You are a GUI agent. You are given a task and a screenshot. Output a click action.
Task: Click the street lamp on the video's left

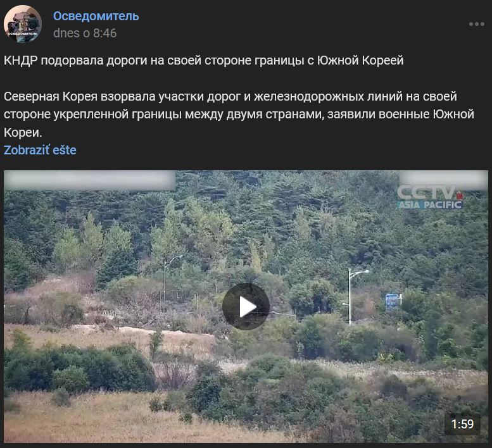(170, 283)
